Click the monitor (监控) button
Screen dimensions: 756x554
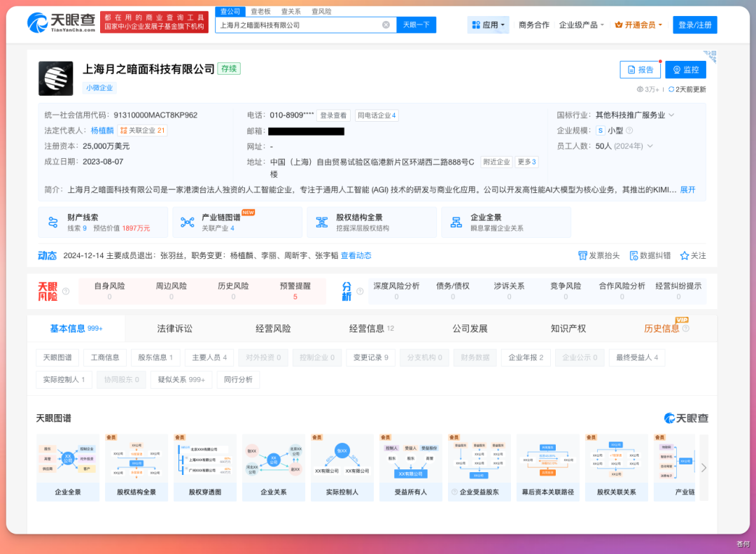685,70
